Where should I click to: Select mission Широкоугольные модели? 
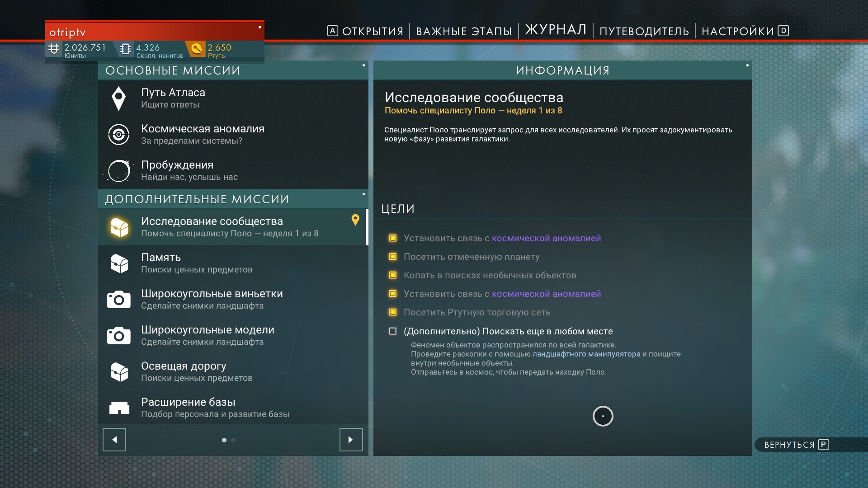(233, 336)
